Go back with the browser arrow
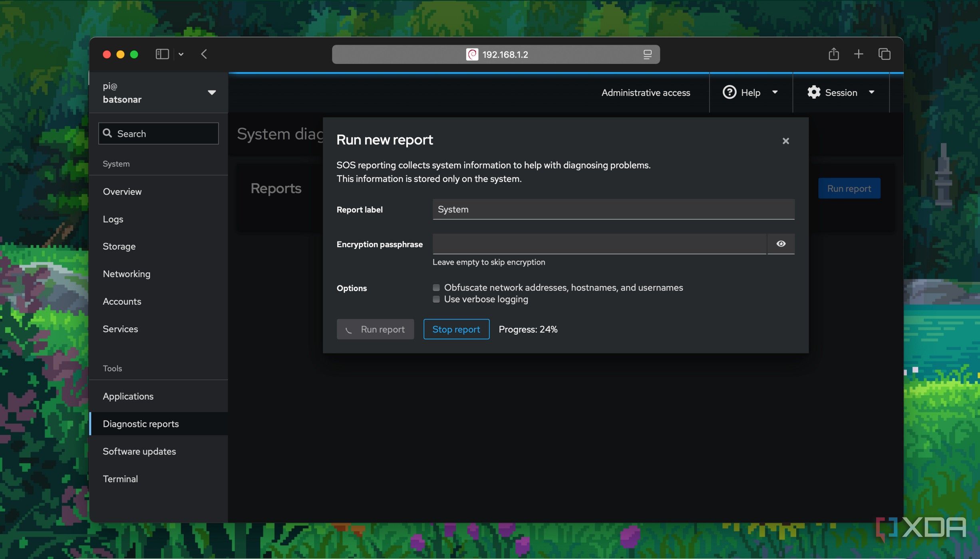The image size is (980, 559). click(204, 54)
